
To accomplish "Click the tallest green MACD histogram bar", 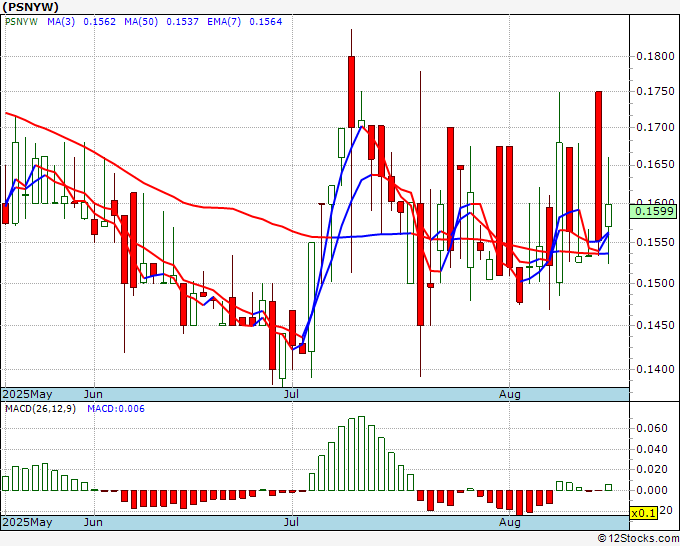I will [361, 454].
